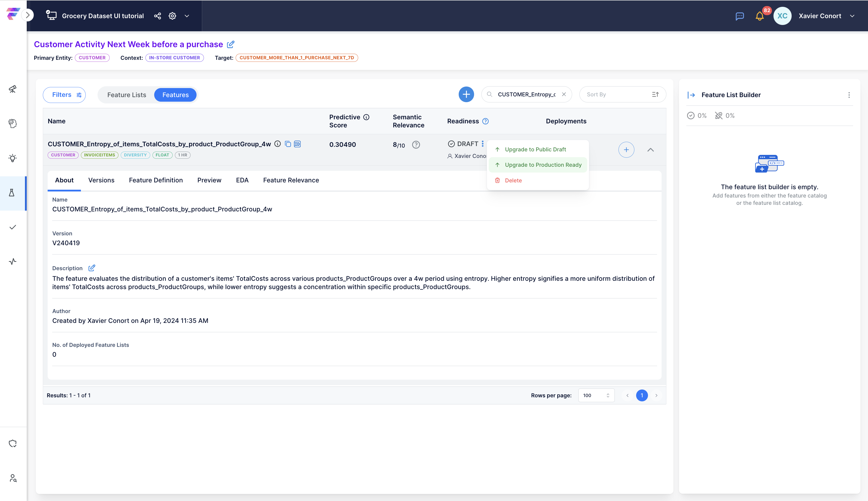This screenshot has height=501, width=868.
Task: Select page 1 button
Action: click(x=642, y=395)
